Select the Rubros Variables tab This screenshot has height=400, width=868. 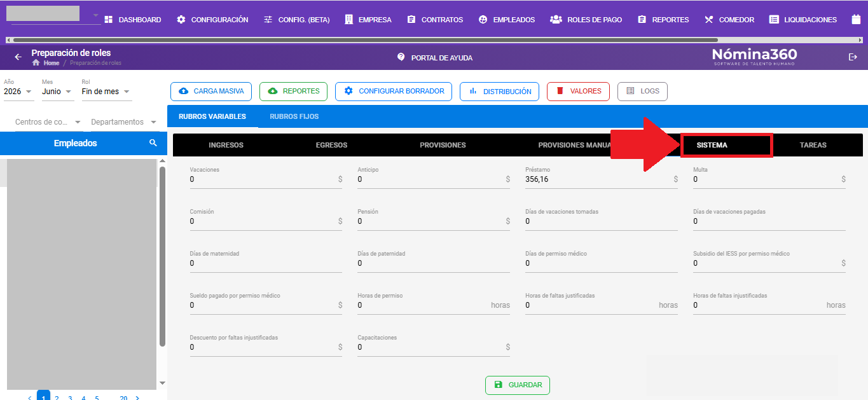pos(212,117)
